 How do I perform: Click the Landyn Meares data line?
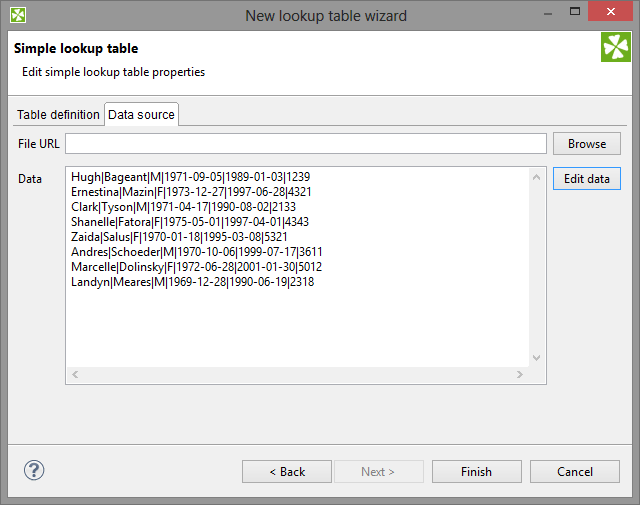192,282
